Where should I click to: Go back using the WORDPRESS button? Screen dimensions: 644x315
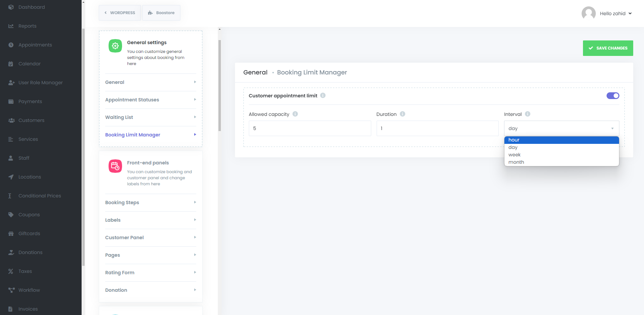(x=120, y=12)
